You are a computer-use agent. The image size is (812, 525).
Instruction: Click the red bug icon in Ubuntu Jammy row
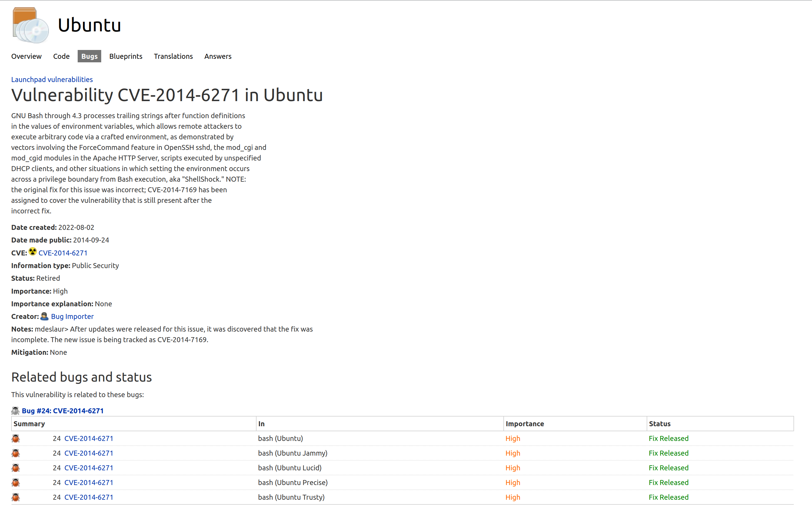[x=16, y=453]
